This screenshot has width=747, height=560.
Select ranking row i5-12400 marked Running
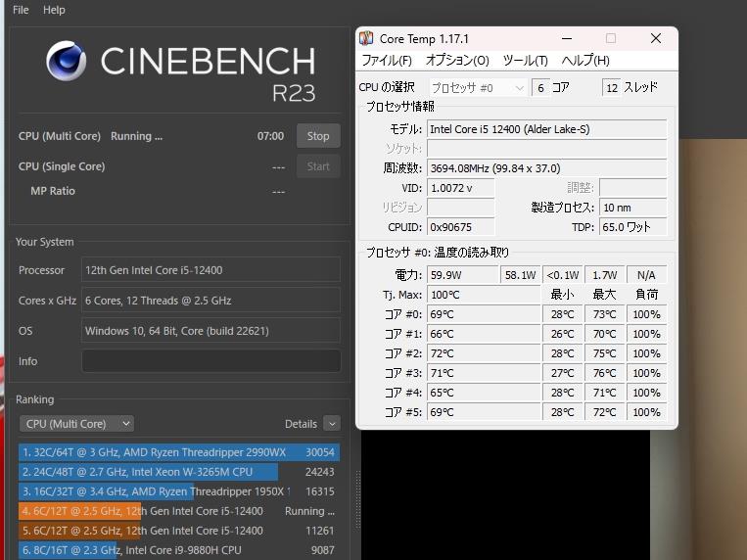[x=179, y=511]
